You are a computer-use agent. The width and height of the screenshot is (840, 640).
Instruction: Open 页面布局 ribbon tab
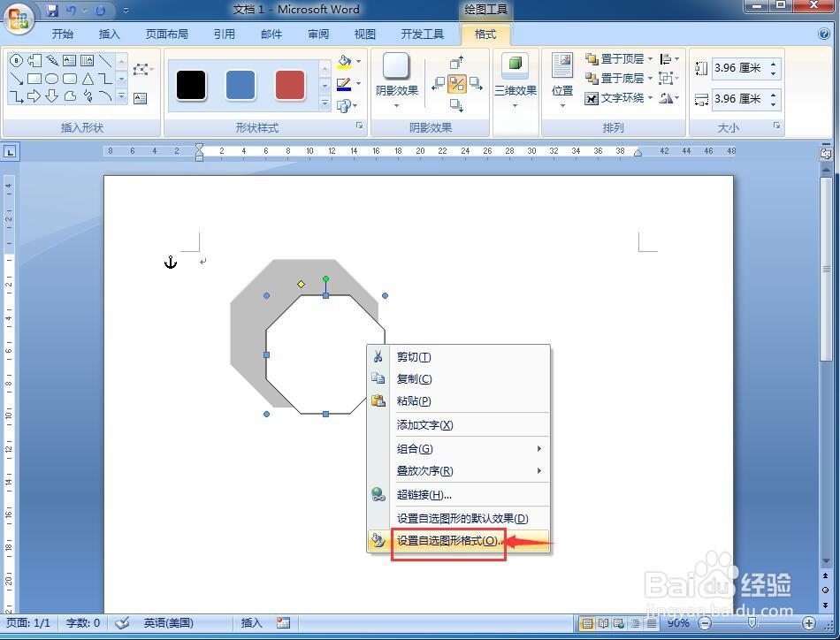click(x=166, y=34)
